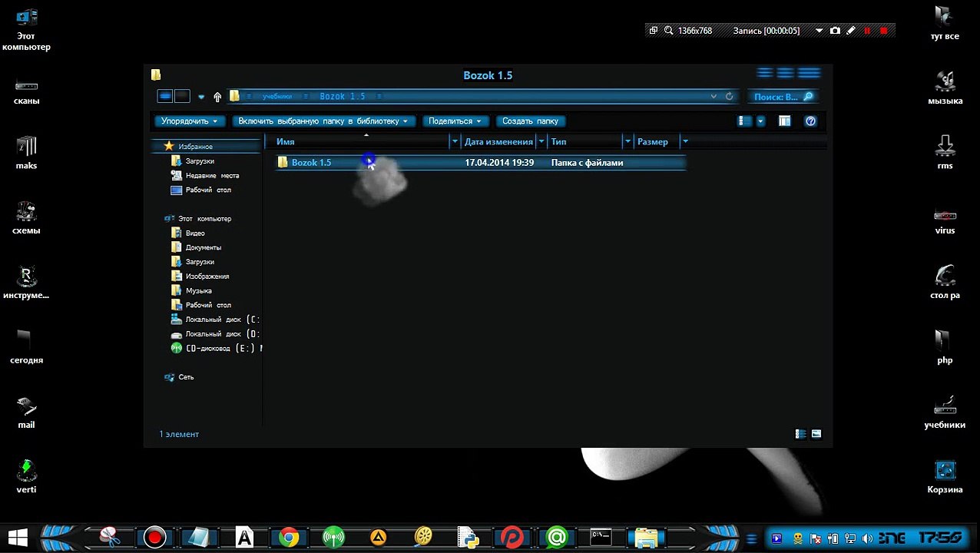Click the учебники breadcrumb in address bar

pos(276,97)
